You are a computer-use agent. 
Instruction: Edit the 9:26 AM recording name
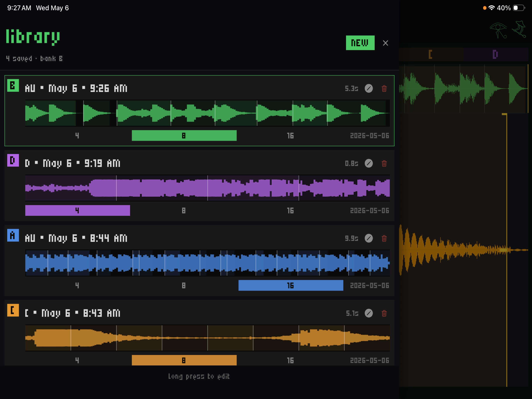(x=368, y=88)
